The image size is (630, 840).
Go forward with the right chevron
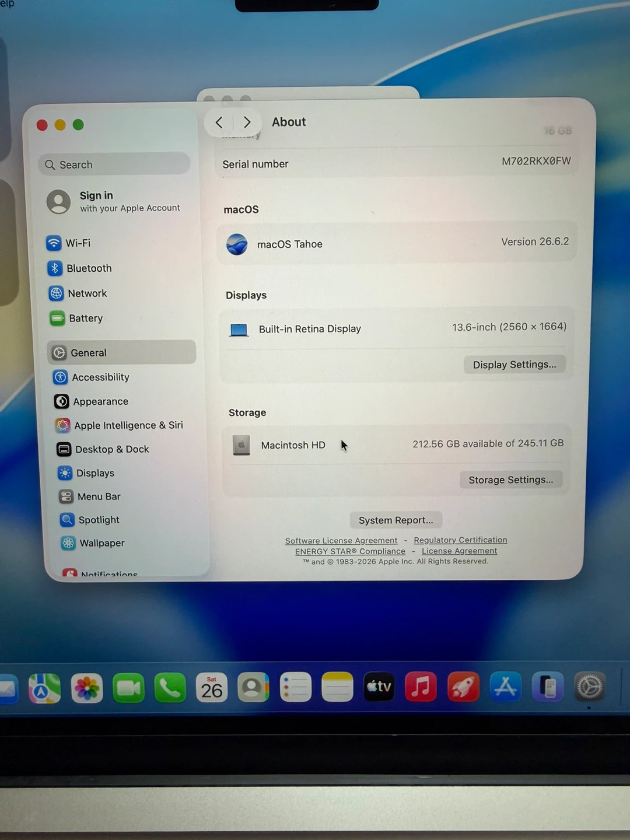pyautogui.click(x=247, y=122)
